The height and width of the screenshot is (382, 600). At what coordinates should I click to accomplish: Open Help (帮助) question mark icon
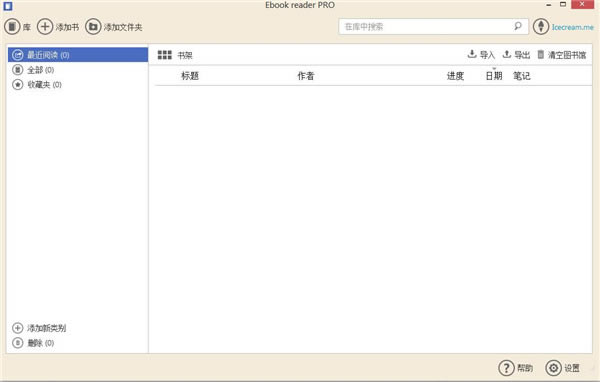(x=506, y=368)
